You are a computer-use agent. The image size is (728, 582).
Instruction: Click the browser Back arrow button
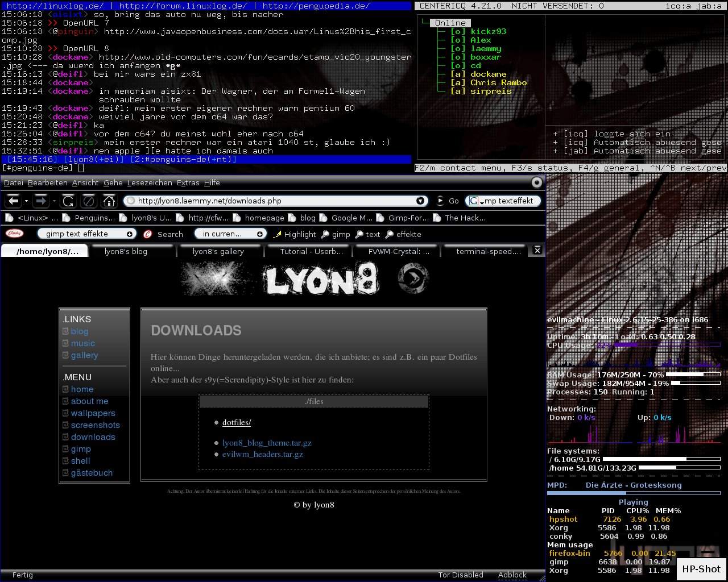click(14, 201)
